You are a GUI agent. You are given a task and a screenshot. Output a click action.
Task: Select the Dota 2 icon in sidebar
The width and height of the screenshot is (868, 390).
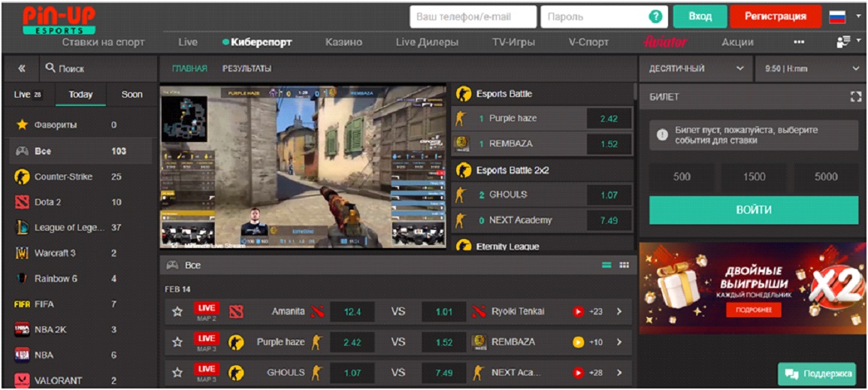pyautogui.click(x=23, y=202)
